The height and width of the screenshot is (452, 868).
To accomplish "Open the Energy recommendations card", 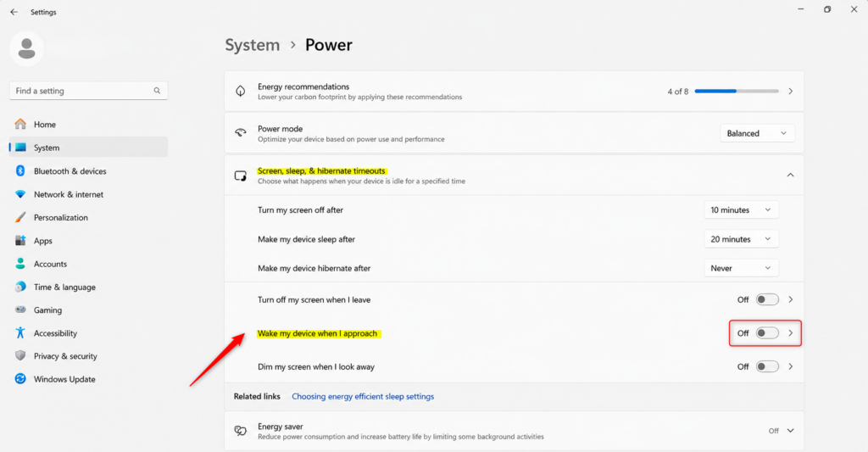I will pyautogui.click(x=514, y=91).
